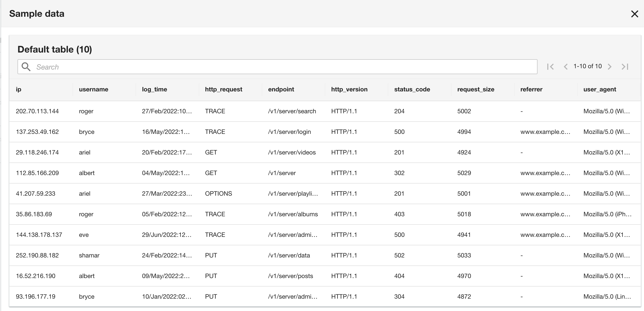Go to first page of results

pos(550,67)
